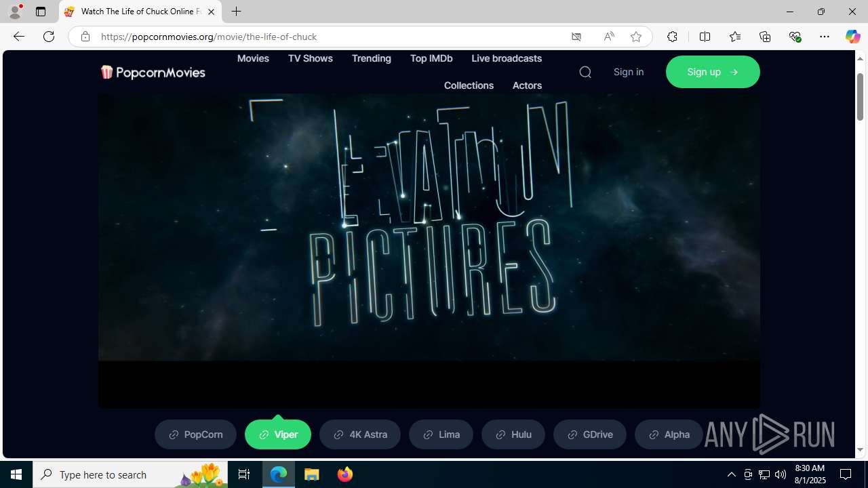This screenshot has height=488, width=868.
Task: Switch to the PopCorn server
Action: pyautogui.click(x=195, y=434)
